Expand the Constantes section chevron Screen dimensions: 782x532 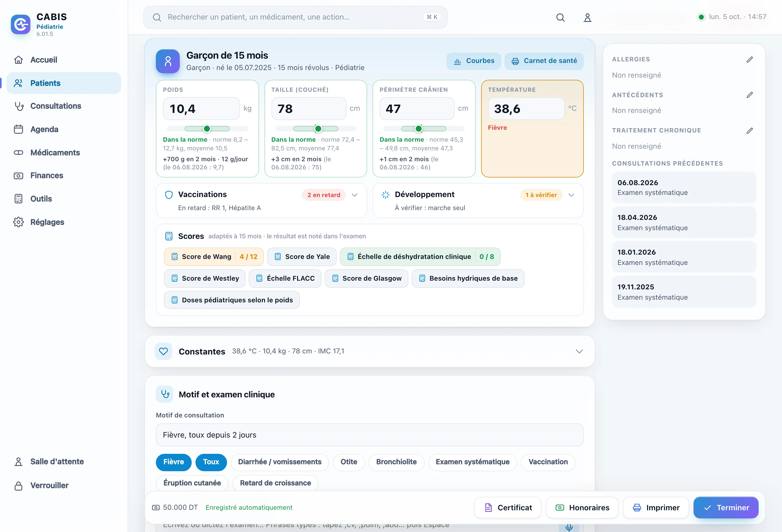pos(579,351)
